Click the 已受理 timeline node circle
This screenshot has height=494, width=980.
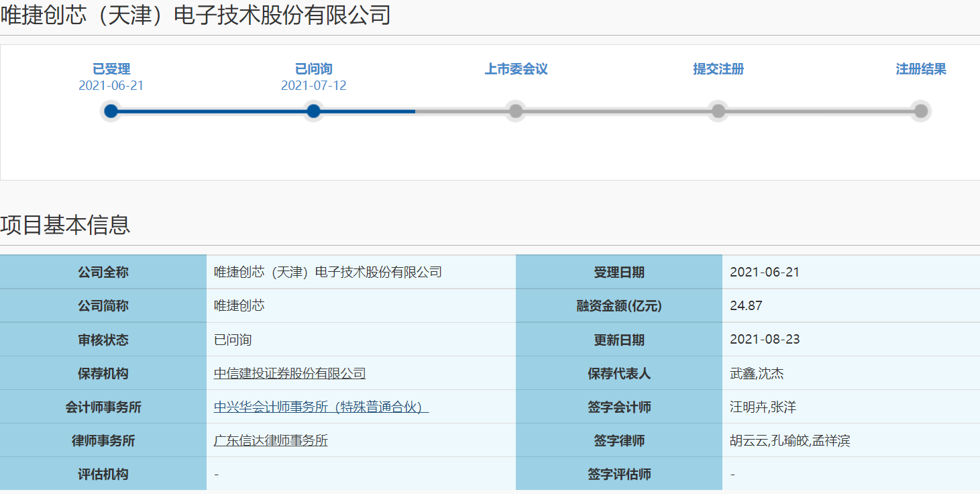[111, 111]
